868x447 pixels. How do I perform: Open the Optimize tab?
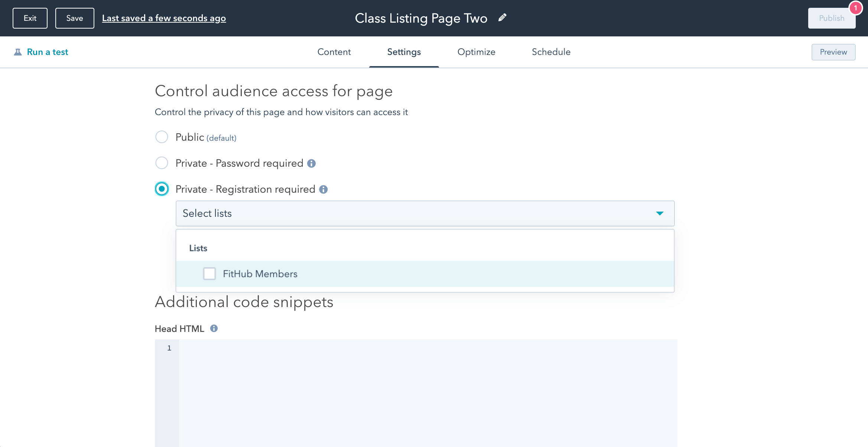pyautogui.click(x=476, y=52)
